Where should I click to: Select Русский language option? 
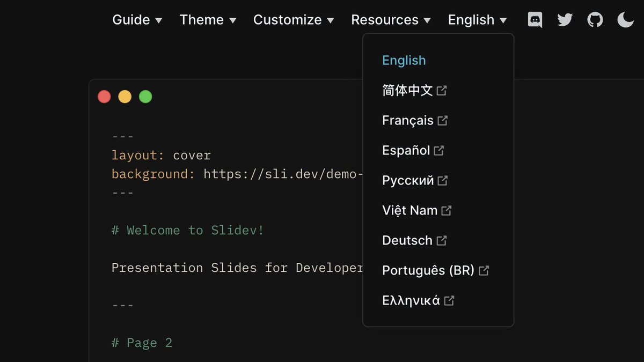tap(415, 181)
